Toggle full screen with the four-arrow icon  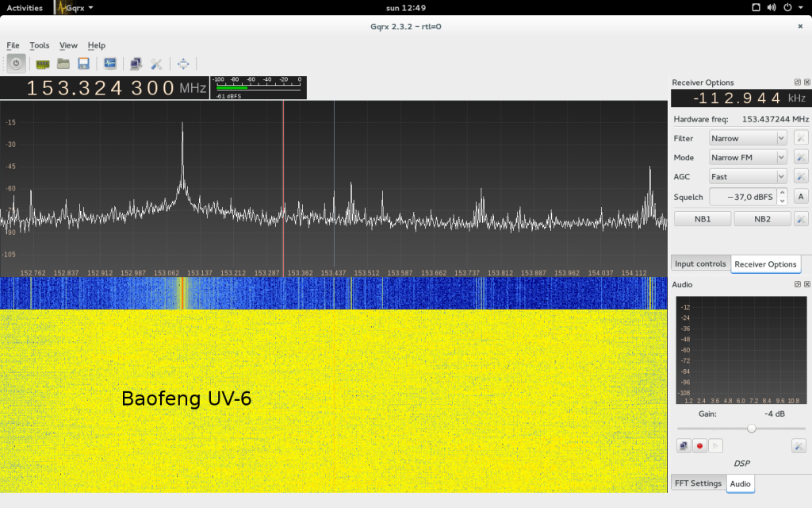(183, 63)
